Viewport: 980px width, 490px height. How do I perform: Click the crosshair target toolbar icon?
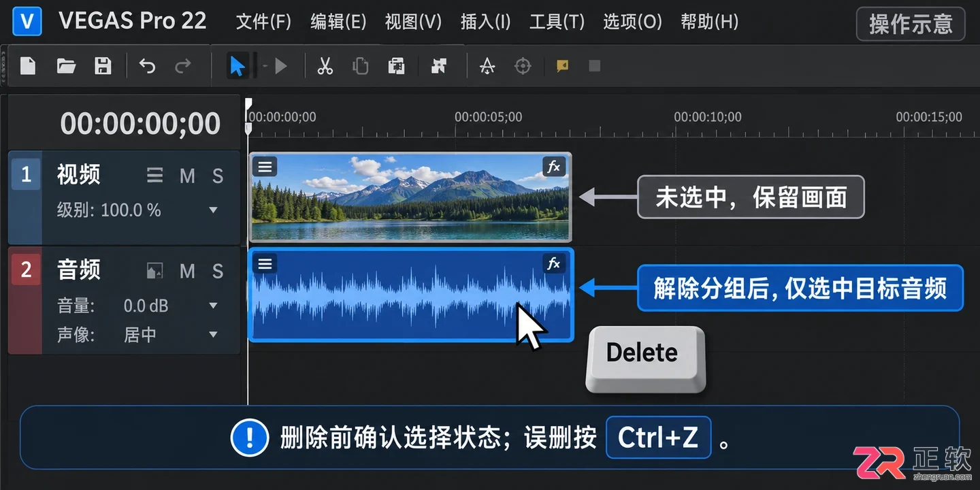pos(523,66)
